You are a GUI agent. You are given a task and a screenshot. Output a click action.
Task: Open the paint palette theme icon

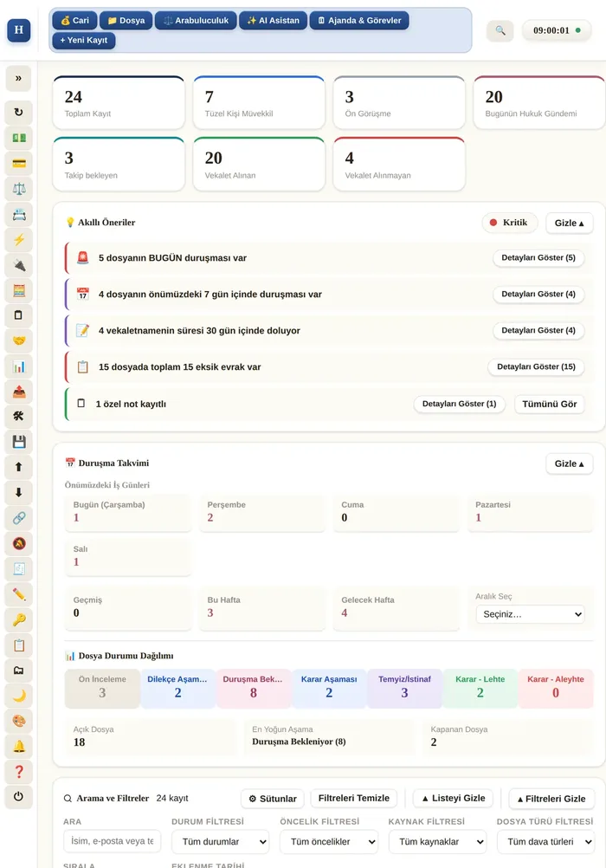click(x=19, y=722)
